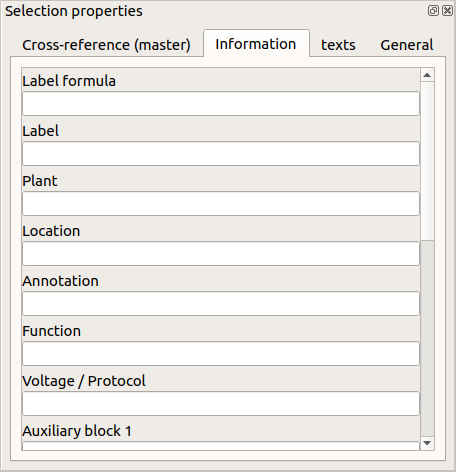Click the Annotation input field
Screen dimensions: 456x472
point(221,304)
